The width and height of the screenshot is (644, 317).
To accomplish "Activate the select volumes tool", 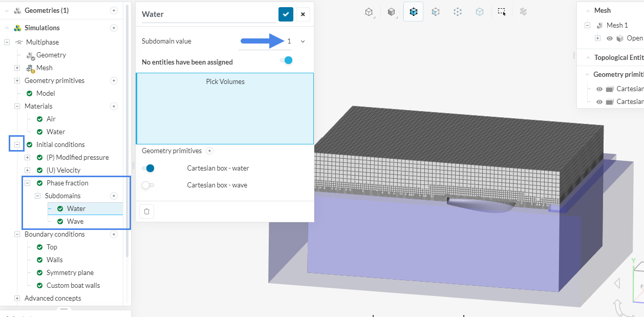I will (x=413, y=12).
